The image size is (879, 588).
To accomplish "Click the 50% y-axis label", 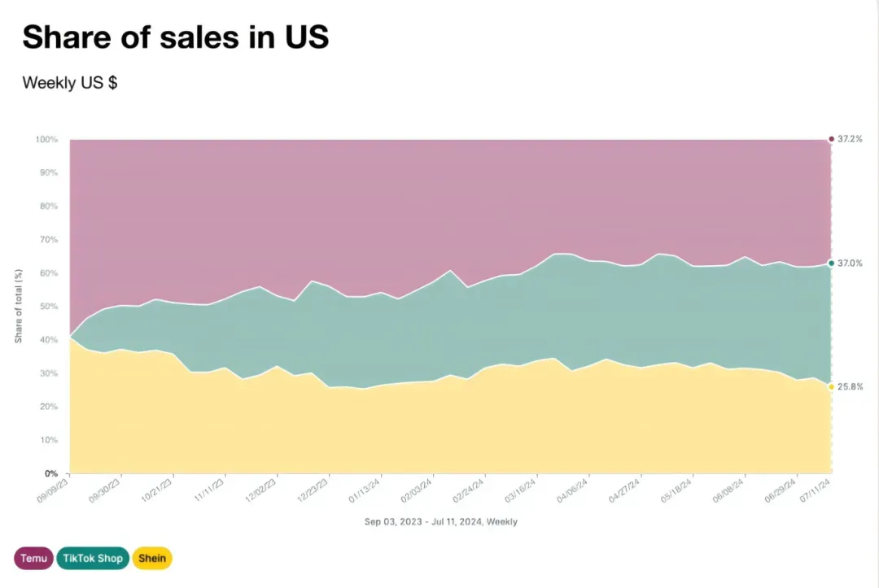I will coord(49,307).
